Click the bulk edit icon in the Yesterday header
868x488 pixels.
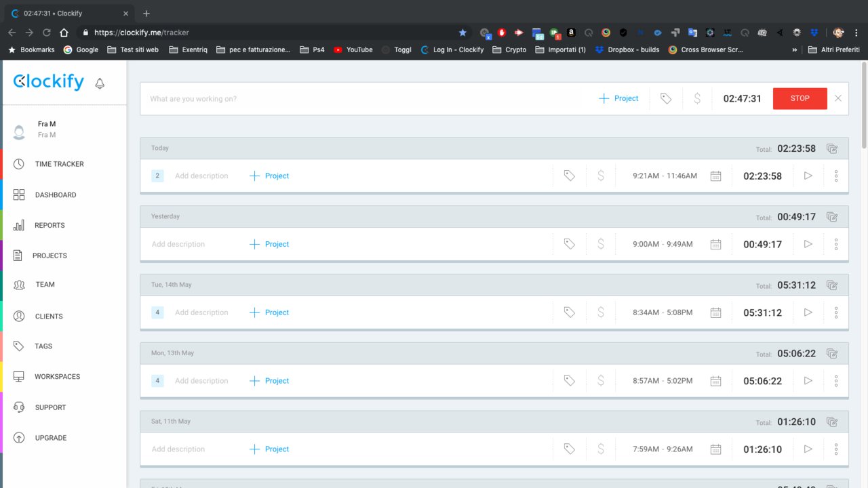[832, 217]
